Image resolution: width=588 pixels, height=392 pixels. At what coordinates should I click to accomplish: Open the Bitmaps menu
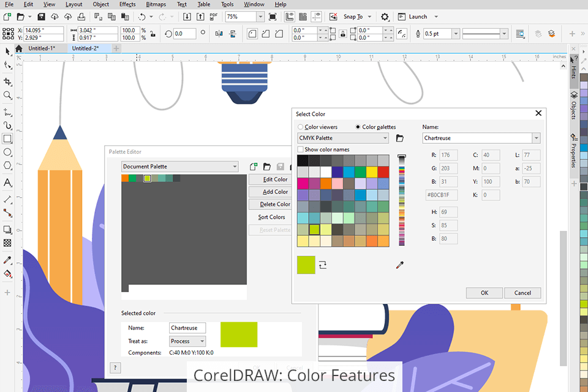coord(156,4)
